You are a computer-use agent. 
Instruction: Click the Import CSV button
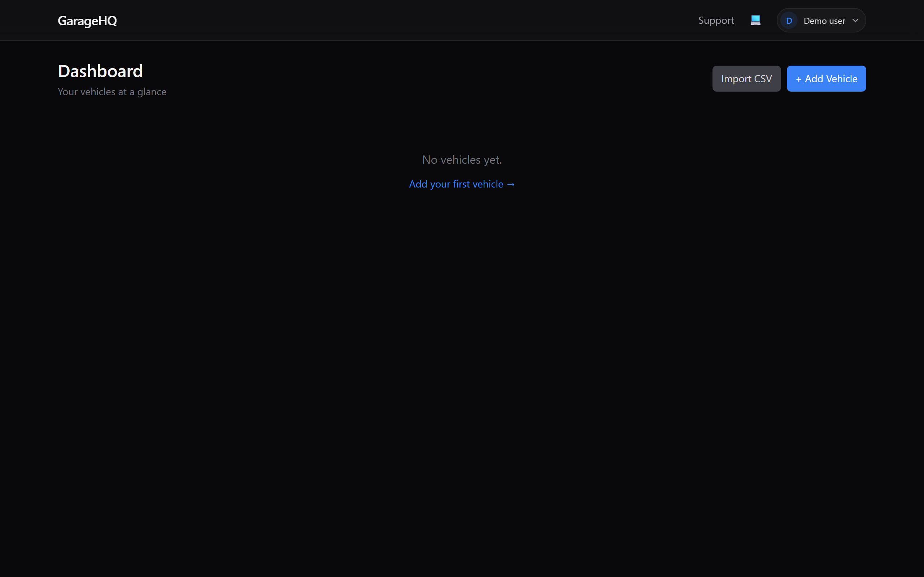click(x=746, y=79)
